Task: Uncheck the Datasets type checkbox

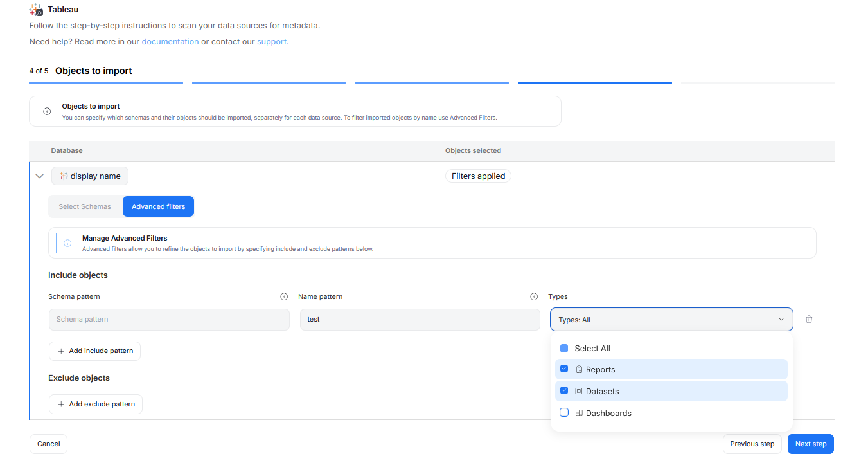Action: pos(564,391)
